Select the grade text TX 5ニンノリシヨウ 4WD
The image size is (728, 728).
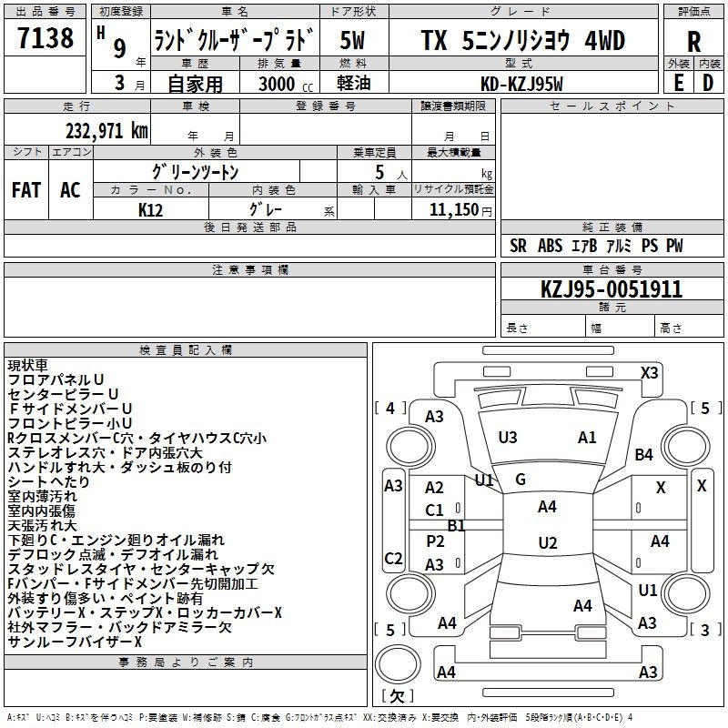[522, 40]
